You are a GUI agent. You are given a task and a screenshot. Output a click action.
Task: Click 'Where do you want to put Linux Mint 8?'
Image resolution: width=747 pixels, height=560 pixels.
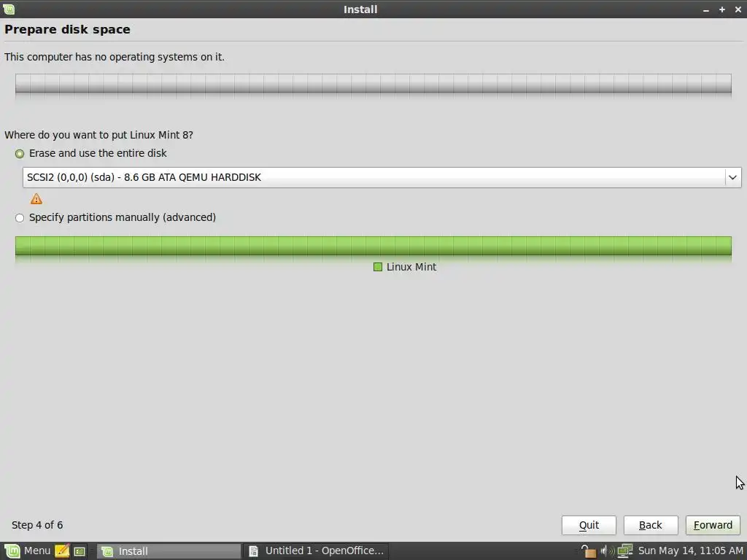pos(98,135)
